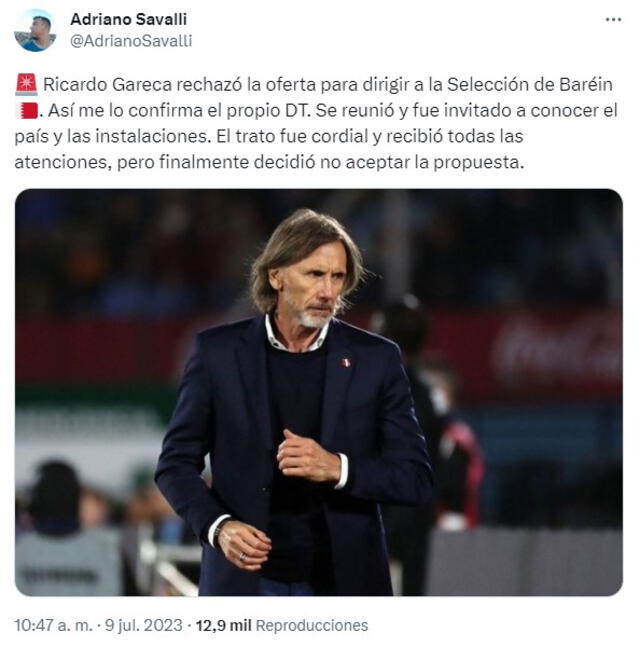Open Adriano Savalli's profile avatar
This screenshot has width=640, height=646.
pyautogui.click(x=35, y=30)
